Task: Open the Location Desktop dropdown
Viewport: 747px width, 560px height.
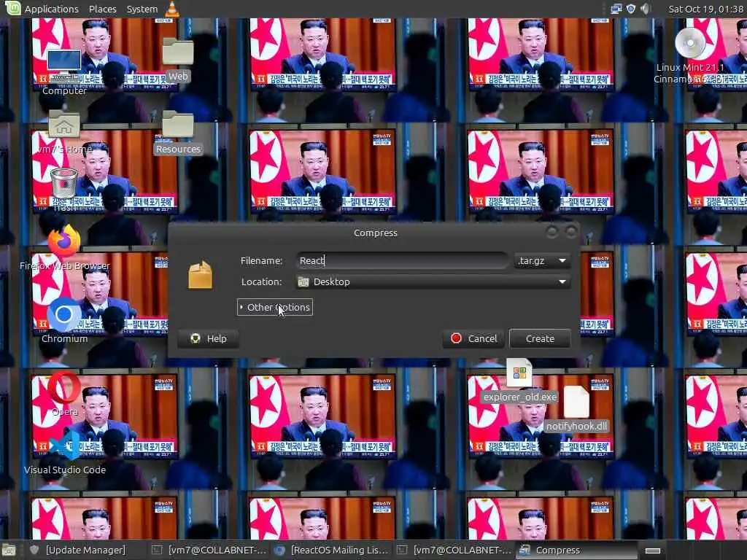Action: [433, 282]
